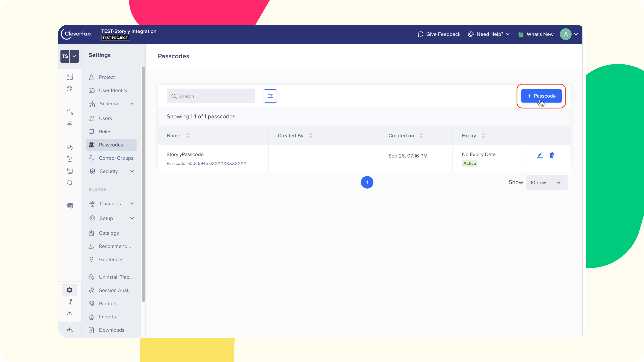The image size is (644, 362).
Task: Open the analytics bar chart icon in rail
Action: pyautogui.click(x=69, y=112)
